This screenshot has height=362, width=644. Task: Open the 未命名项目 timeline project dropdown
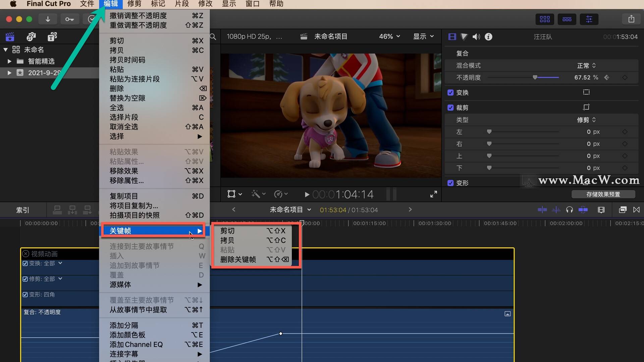pos(290,210)
